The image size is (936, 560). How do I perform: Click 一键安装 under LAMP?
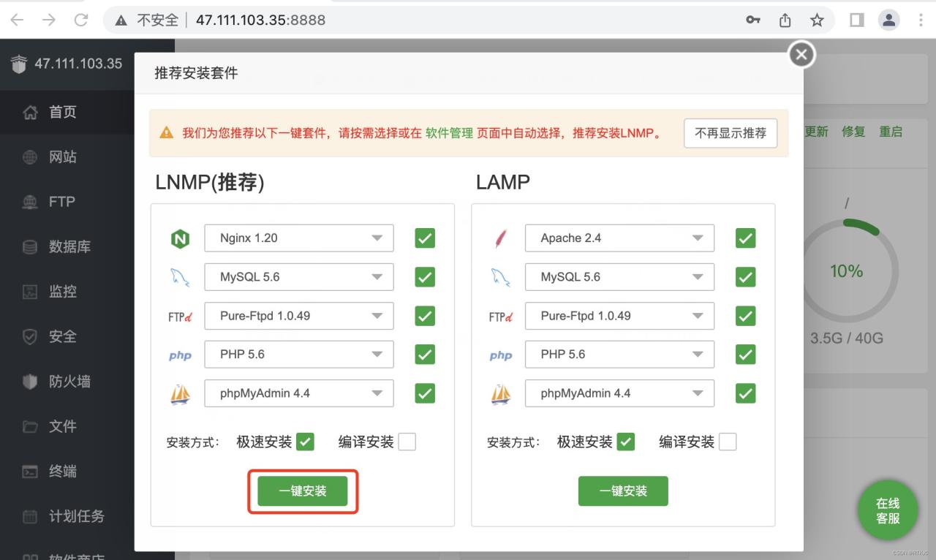pyautogui.click(x=623, y=491)
